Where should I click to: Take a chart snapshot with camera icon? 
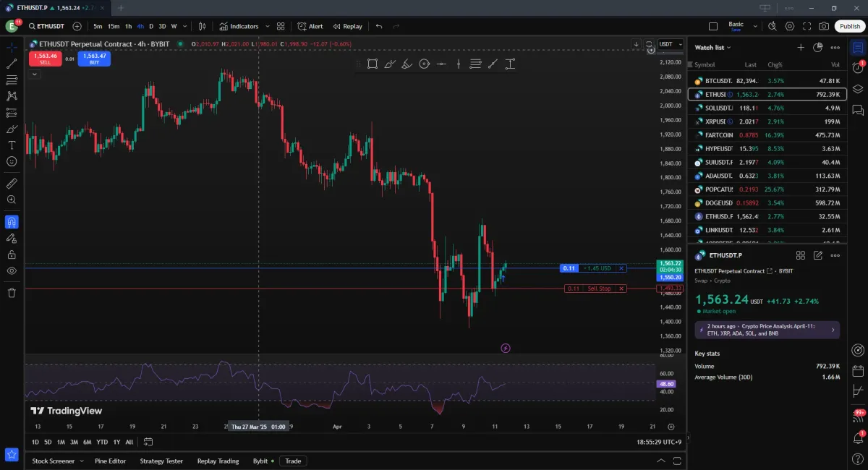[824, 26]
